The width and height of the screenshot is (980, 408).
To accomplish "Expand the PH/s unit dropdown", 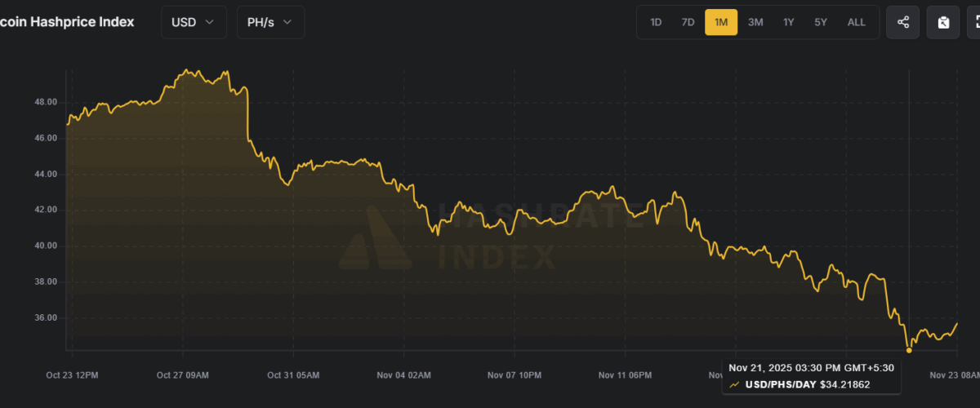I will click(270, 22).
